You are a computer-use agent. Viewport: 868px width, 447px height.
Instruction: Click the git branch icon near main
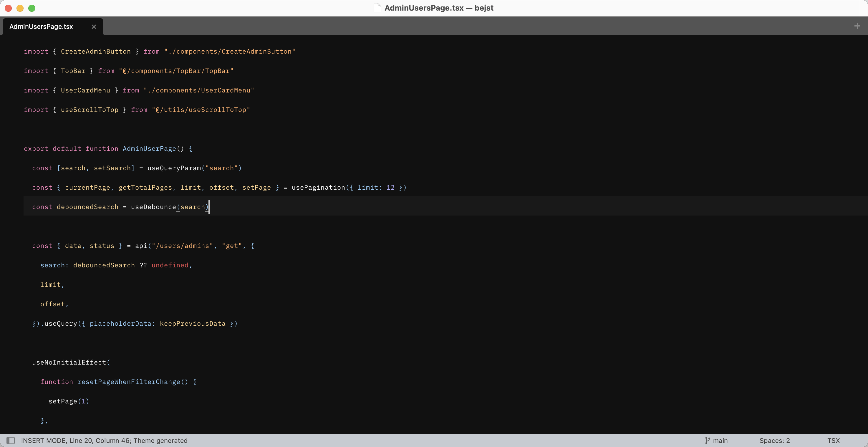click(x=707, y=440)
